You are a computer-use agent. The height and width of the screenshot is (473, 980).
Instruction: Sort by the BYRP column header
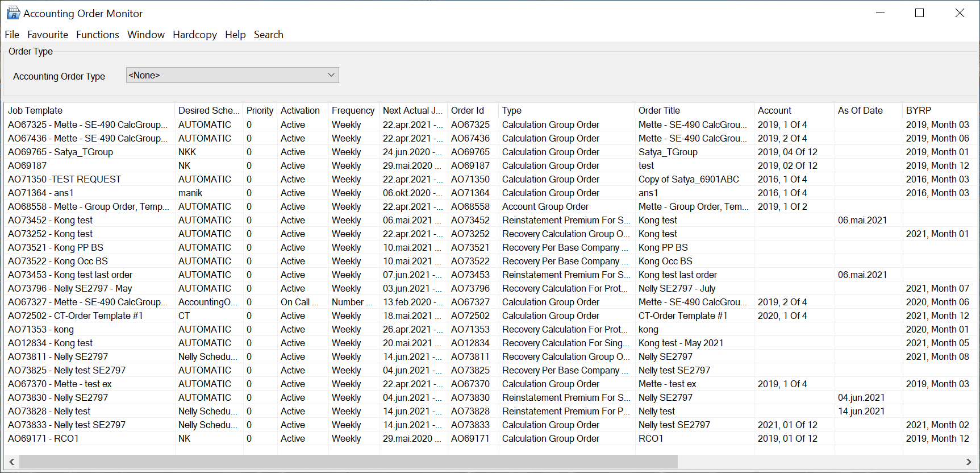pos(940,110)
